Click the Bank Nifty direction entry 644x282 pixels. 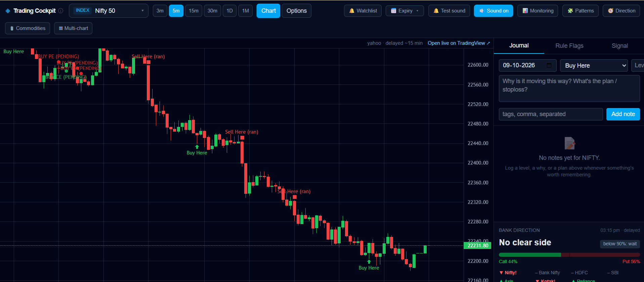tap(547, 273)
